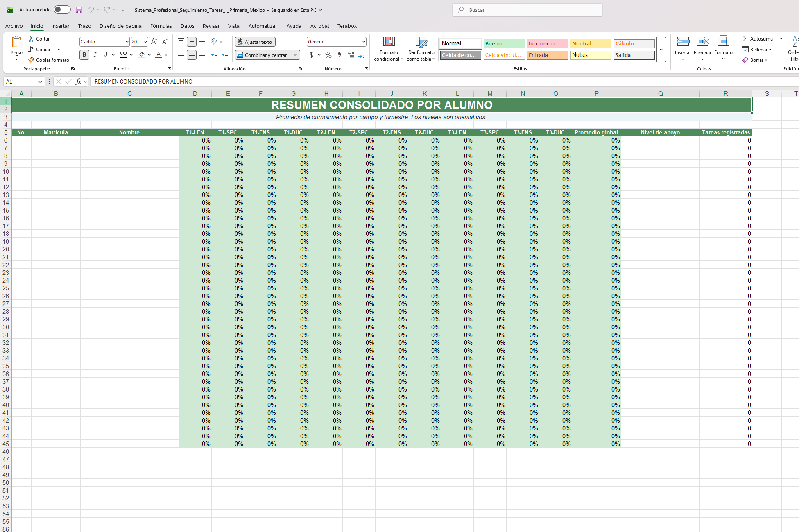This screenshot has height=532, width=799.
Task: Apply the Bueno cell style
Action: (504, 43)
